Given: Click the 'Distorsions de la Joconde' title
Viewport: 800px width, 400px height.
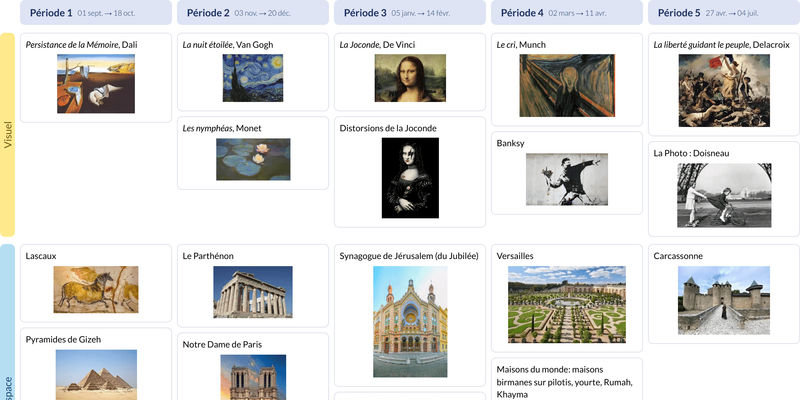Looking at the screenshot, I should click(388, 128).
